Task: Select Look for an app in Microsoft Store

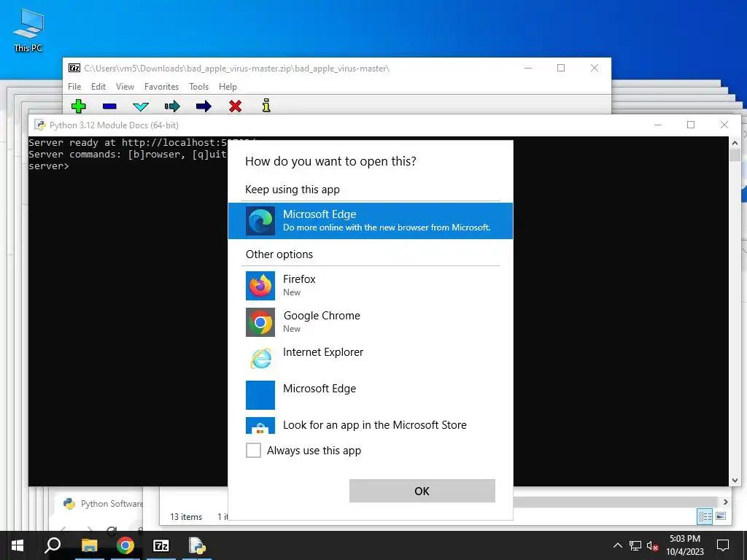Action: pyautogui.click(x=370, y=425)
